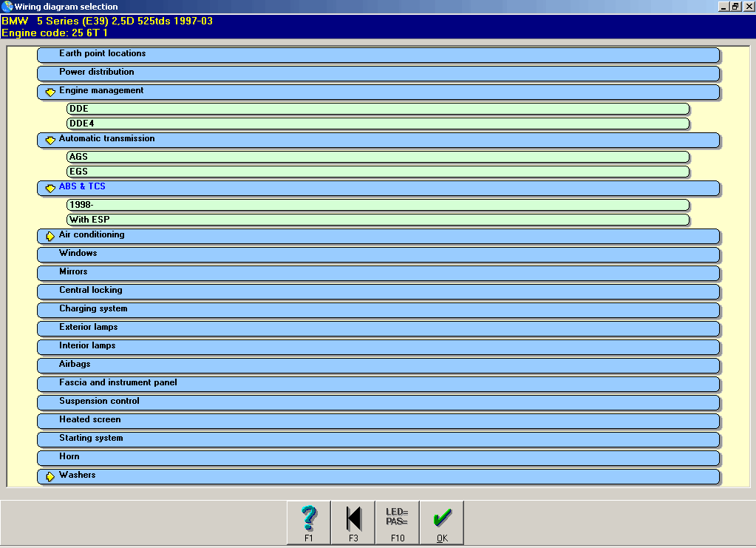The height and width of the screenshot is (548, 756).
Task: Choose the With ESP diagram
Action: (378, 220)
